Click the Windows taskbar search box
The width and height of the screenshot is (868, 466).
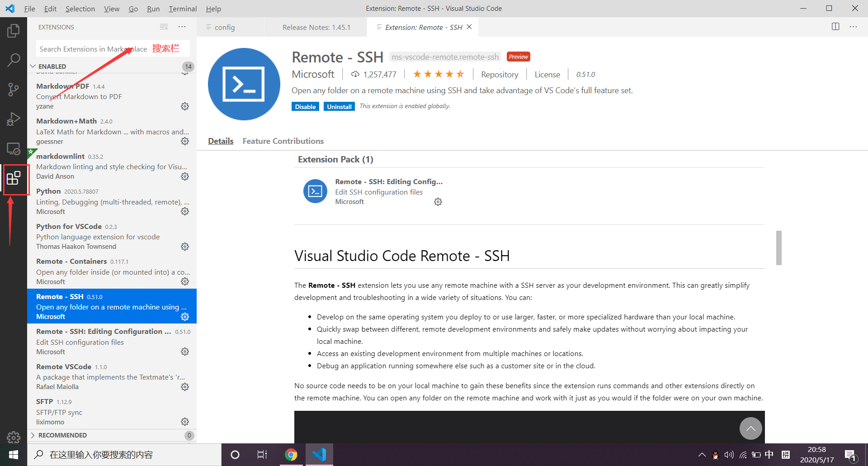[124, 455]
